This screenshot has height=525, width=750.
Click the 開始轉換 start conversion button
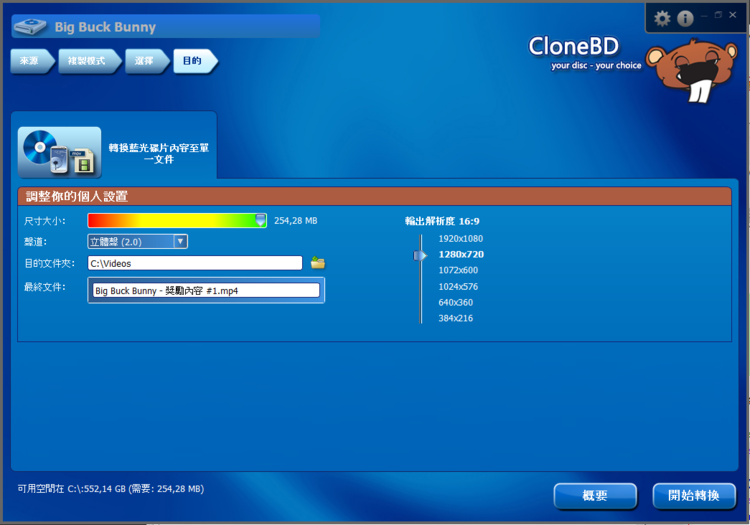[x=694, y=496]
